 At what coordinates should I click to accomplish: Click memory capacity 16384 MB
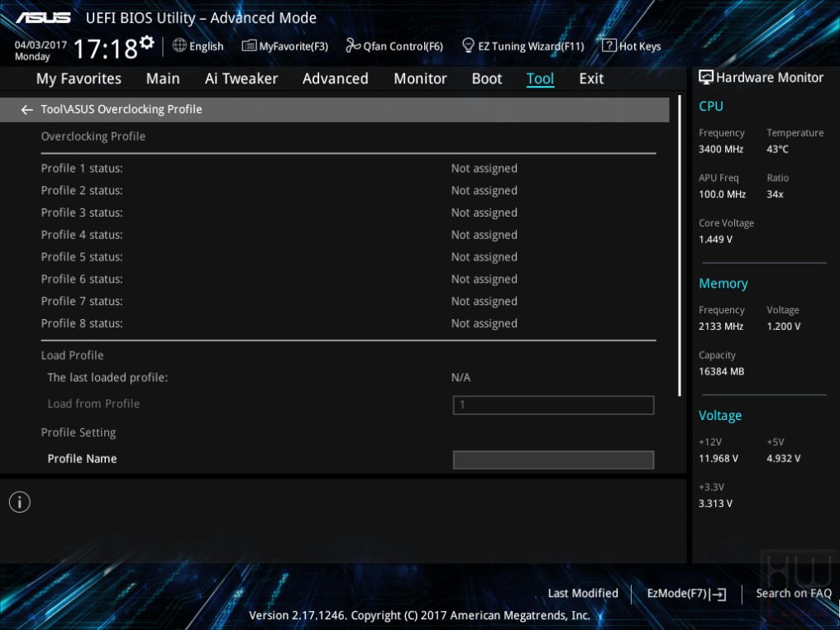pos(721,372)
